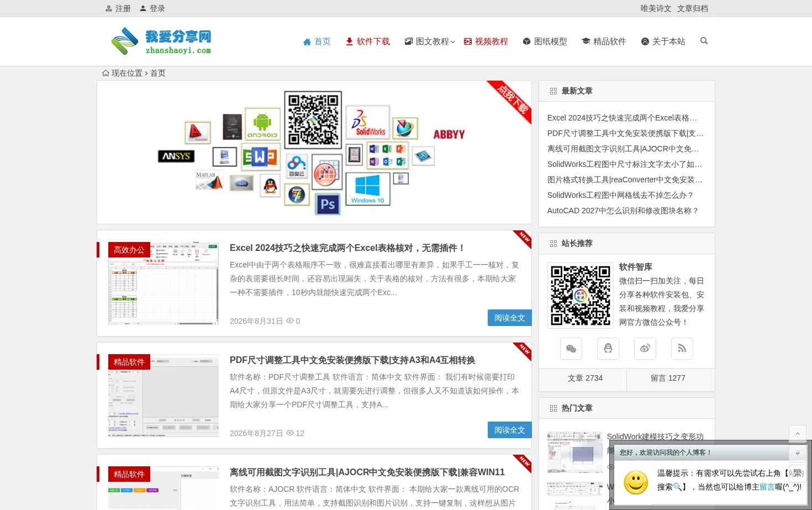This screenshot has height=510, width=812.
Task: Collapse the welcome popup with double chevron
Action: point(798,453)
